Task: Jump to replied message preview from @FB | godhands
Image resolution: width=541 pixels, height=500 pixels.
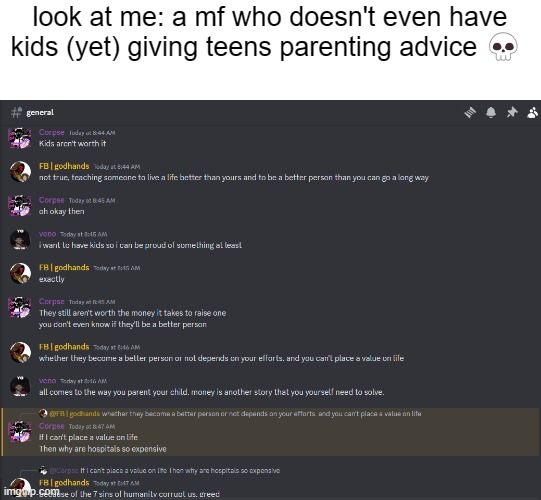Action: pyautogui.click(x=261, y=413)
